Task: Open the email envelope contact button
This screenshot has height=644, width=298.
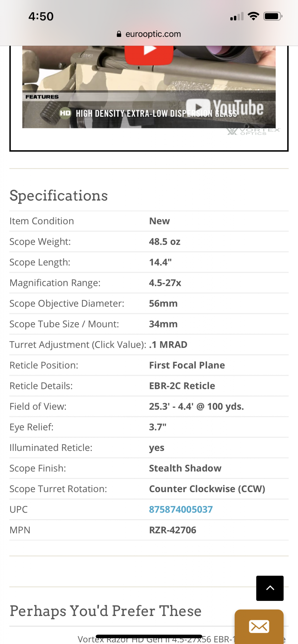Action: pyautogui.click(x=259, y=626)
